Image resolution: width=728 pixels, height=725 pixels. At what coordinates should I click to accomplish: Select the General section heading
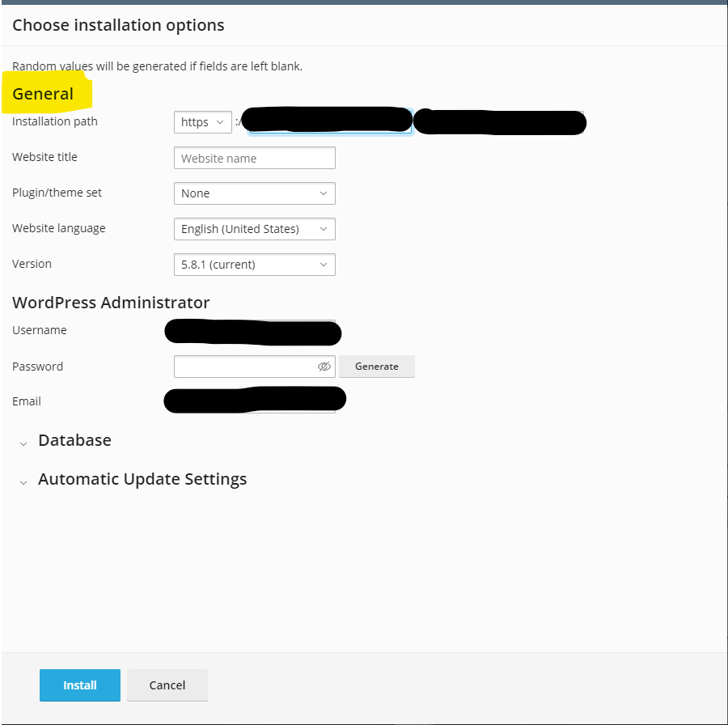[x=43, y=94]
